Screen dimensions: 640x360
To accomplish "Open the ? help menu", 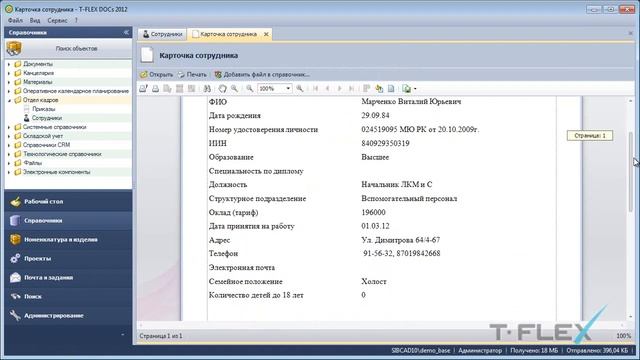I will pos(76,20).
